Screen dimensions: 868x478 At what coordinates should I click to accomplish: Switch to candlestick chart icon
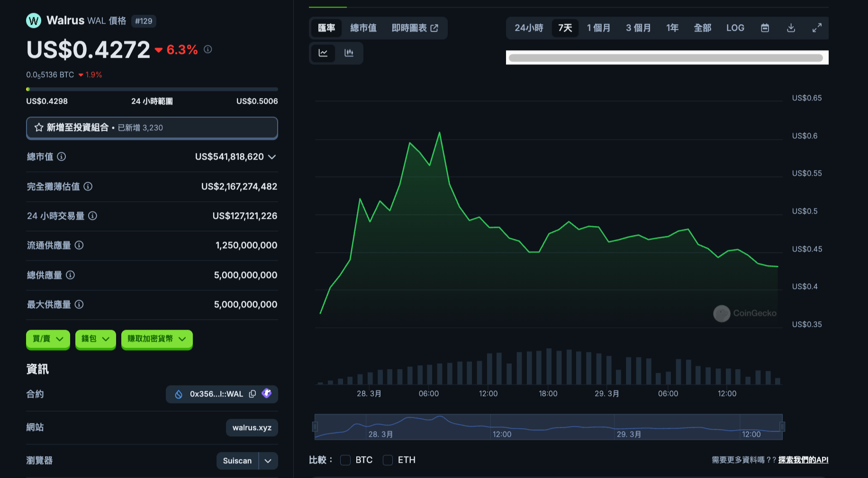click(349, 53)
